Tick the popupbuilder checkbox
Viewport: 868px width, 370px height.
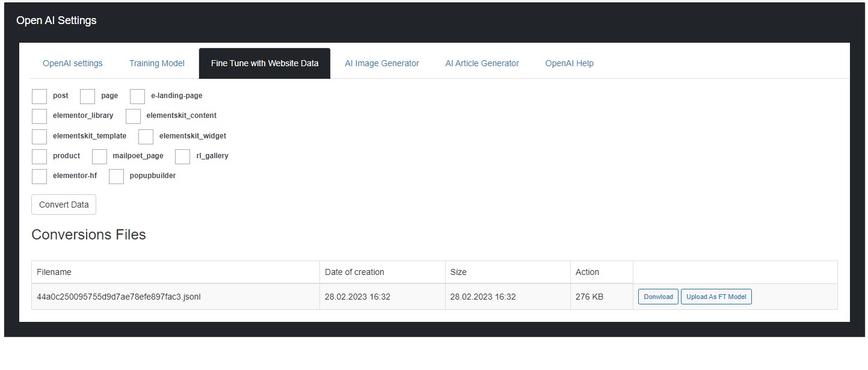[x=116, y=176]
